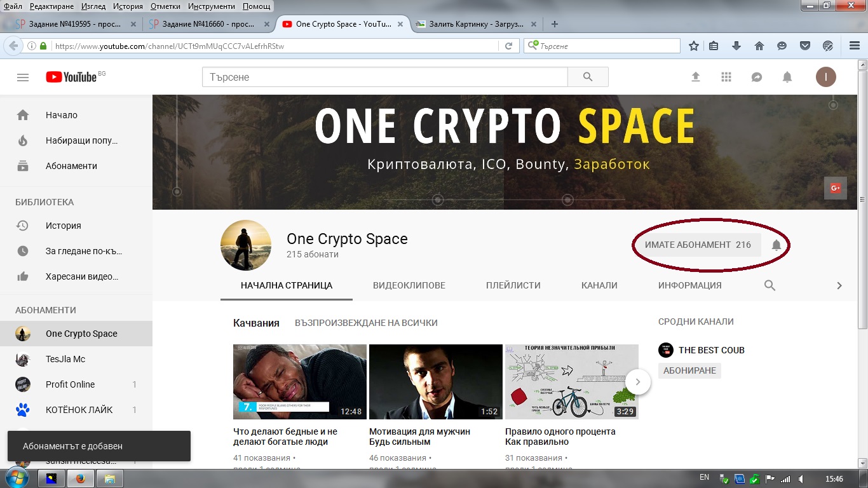Click the YouTube search magnifier button

click(x=588, y=77)
